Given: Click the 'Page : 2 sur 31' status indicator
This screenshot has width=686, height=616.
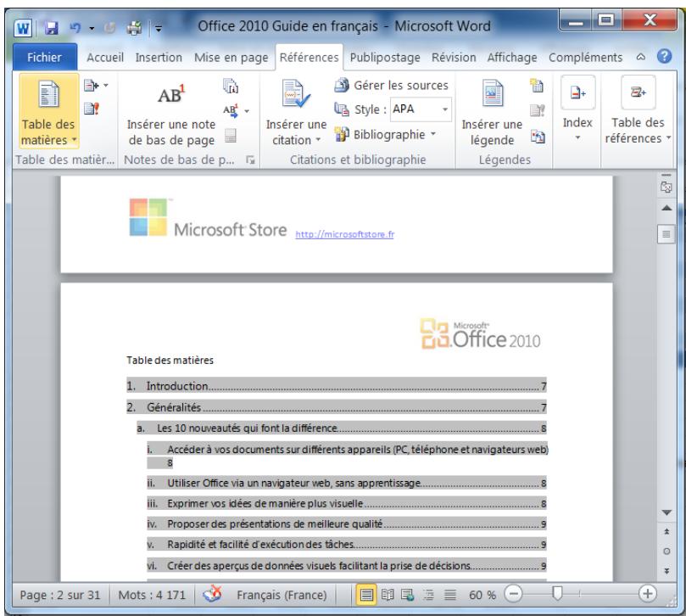Looking at the screenshot, I should click(x=60, y=595).
